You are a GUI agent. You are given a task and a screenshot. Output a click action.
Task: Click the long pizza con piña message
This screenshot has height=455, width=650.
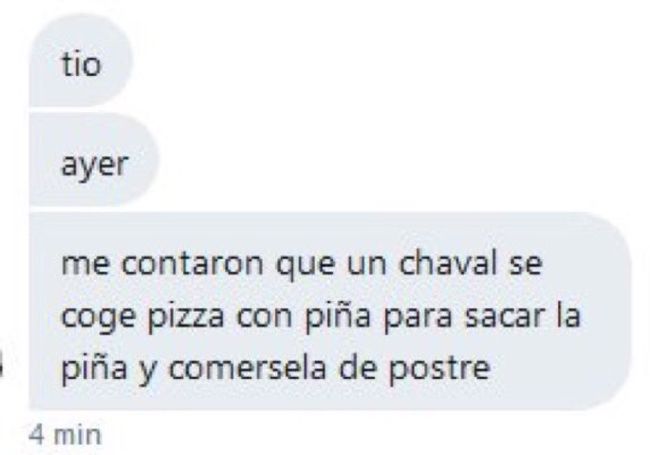click(x=330, y=311)
